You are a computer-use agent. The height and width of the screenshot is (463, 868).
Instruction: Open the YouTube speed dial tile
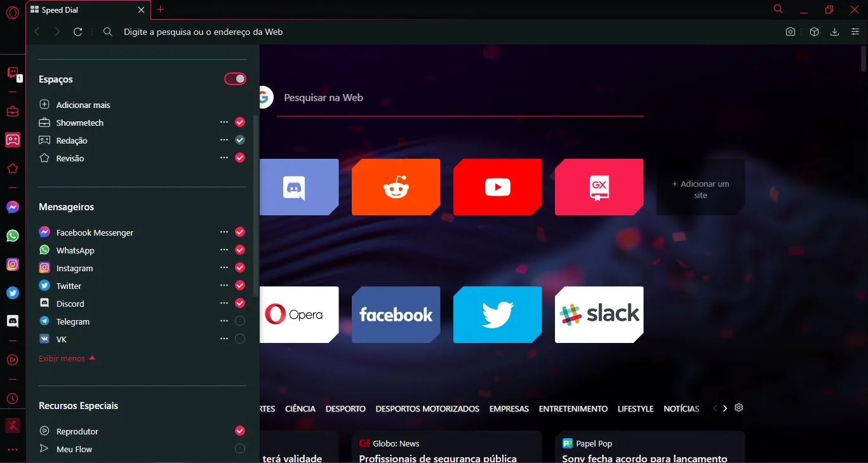pyautogui.click(x=498, y=187)
